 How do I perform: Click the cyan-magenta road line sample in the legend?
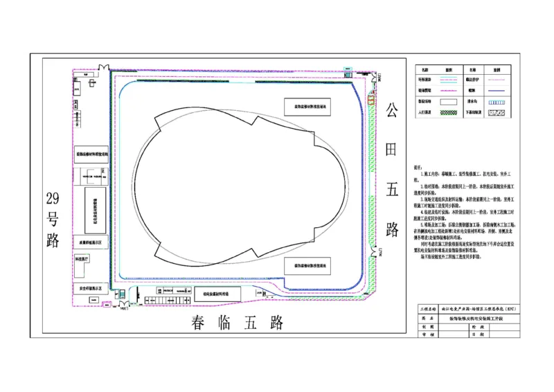pos(448,80)
